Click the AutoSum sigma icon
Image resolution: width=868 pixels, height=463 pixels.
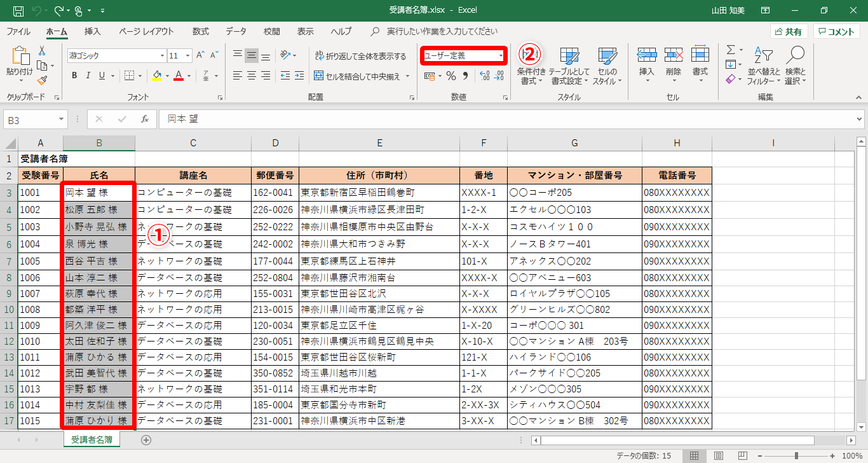[x=731, y=50]
